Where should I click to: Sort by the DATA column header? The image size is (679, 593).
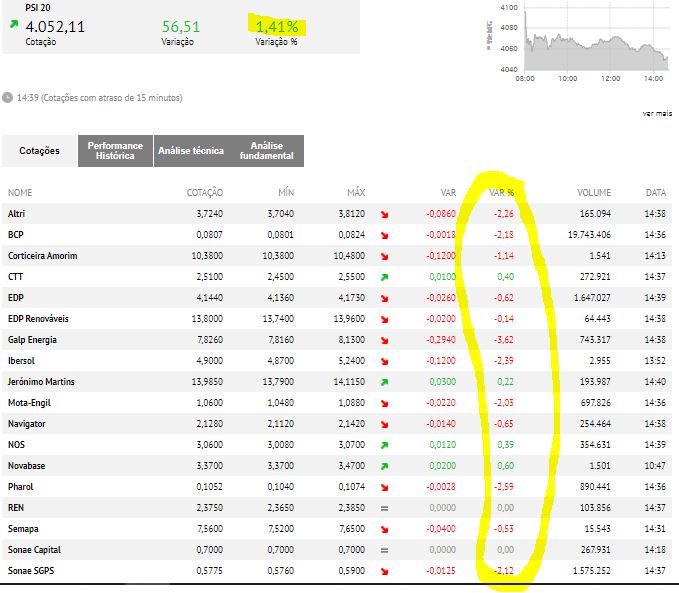point(656,193)
